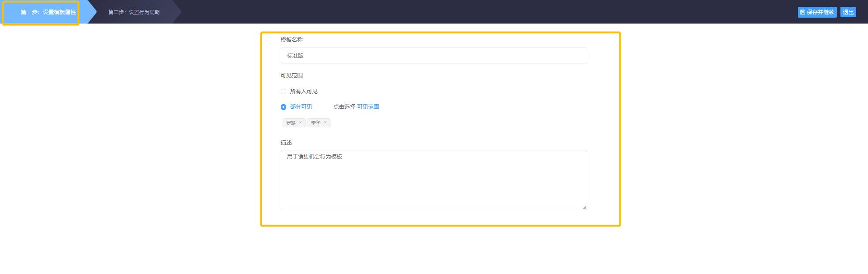The height and width of the screenshot is (274, 868).
Task: Click the 李华 tag name
Action: click(x=316, y=123)
